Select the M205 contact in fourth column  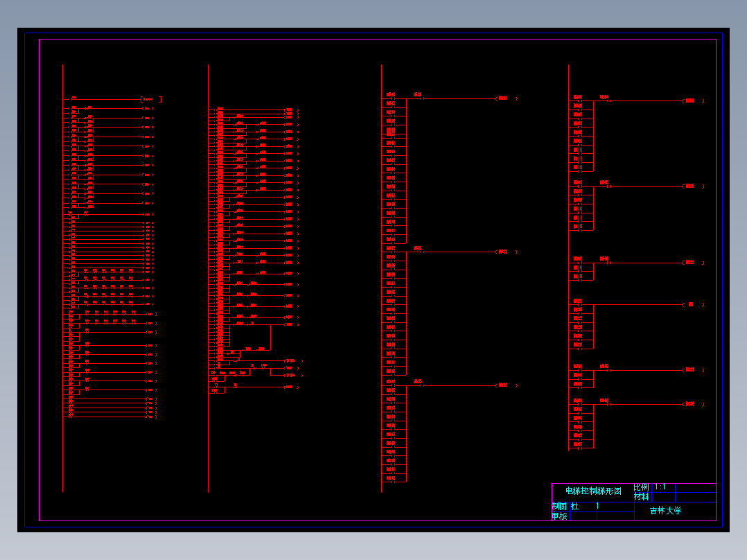578,97
